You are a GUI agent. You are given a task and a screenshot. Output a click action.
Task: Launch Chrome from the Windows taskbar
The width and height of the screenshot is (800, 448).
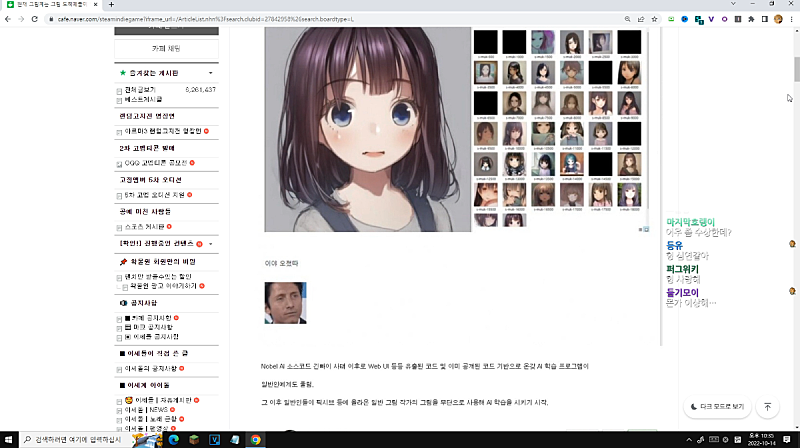coord(256,439)
